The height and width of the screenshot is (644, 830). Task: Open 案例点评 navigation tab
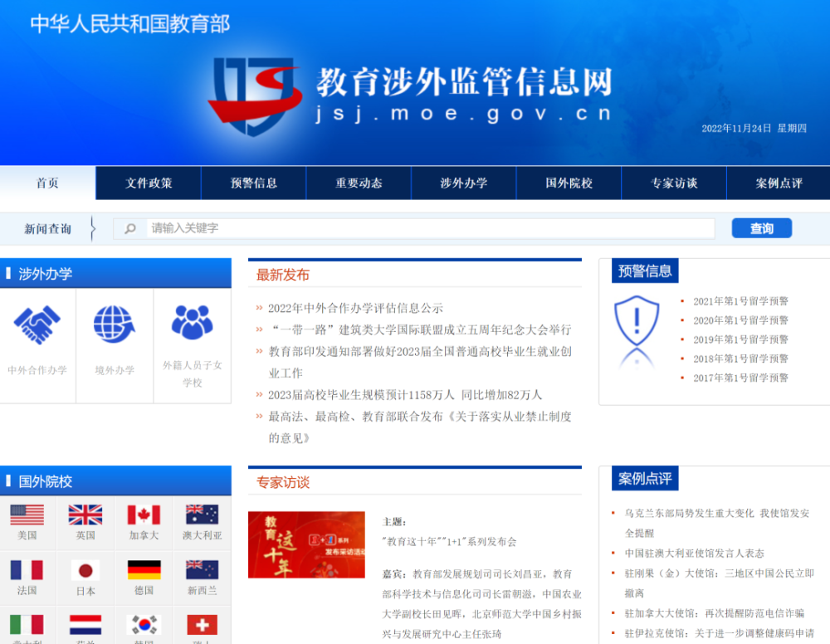pos(779,183)
